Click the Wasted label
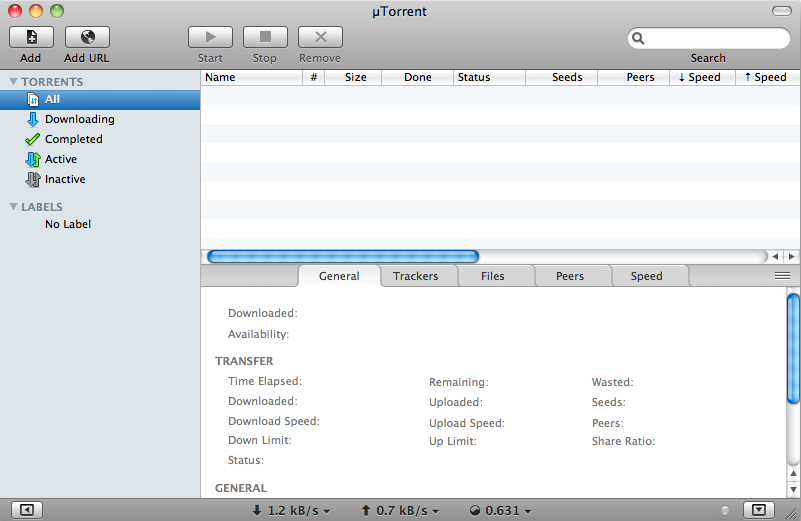The height and width of the screenshot is (521, 801). 612,382
